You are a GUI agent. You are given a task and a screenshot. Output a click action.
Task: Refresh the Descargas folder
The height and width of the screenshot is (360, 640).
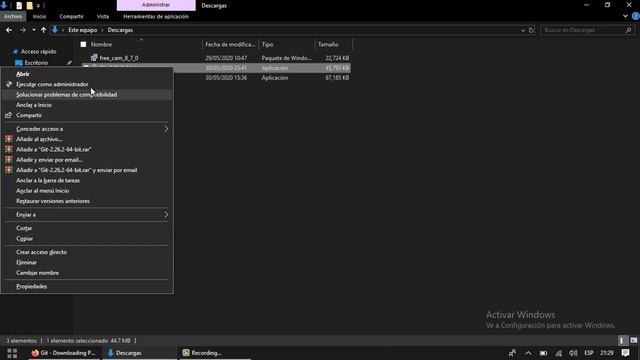coord(531,30)
